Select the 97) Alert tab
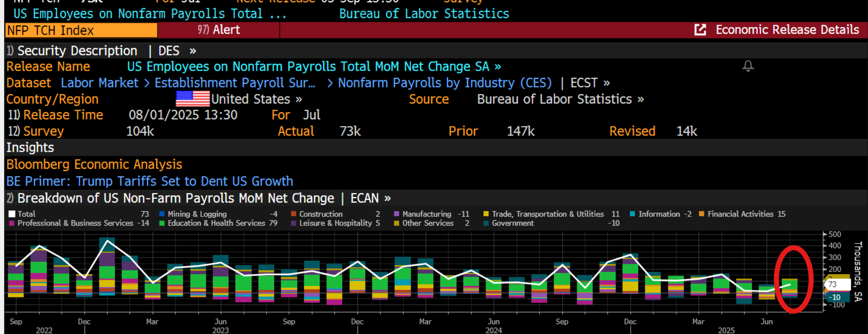Image resolution: width=868 pixels, height=334 pixels. click(x=219, y=30)
